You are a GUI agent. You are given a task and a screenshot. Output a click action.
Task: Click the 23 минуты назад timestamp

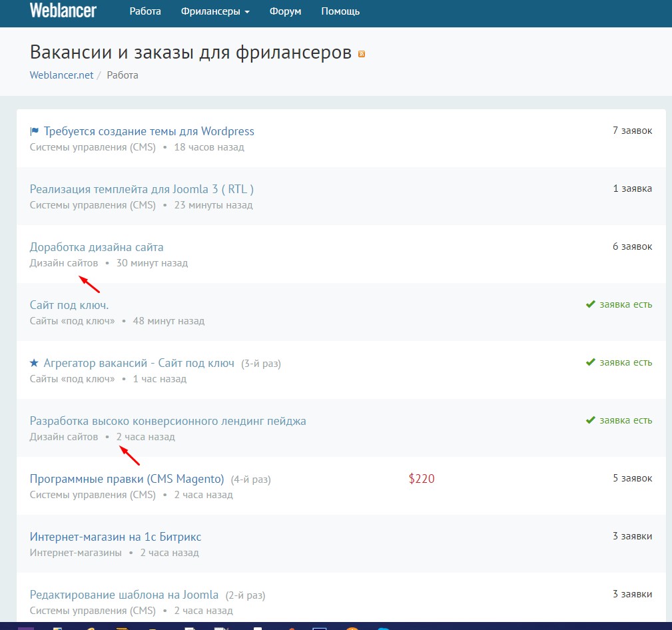pyautogui.click(x=213, y=205)
